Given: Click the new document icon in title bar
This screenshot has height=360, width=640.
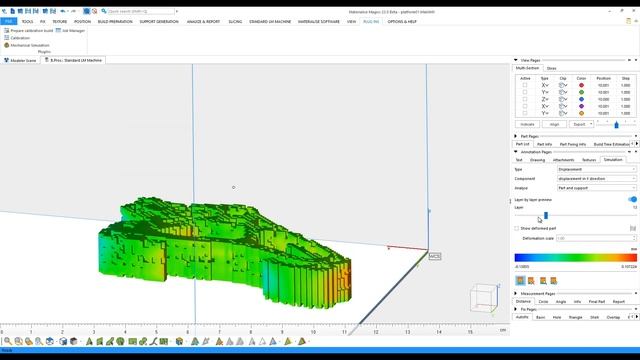Looking at the screenshot, I should point(12,11).
